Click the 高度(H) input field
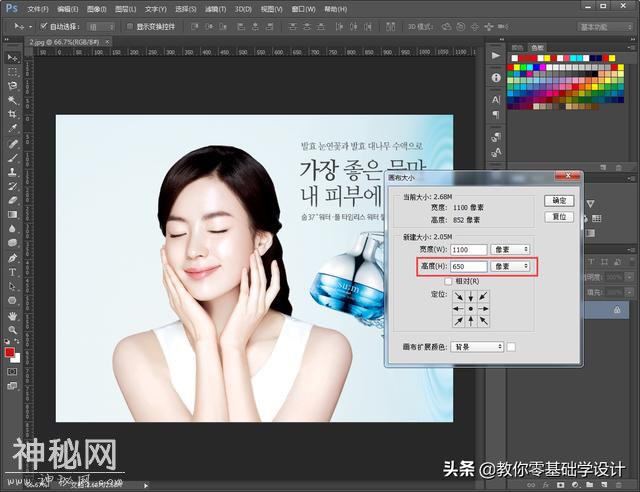 (x=468, y=267)
